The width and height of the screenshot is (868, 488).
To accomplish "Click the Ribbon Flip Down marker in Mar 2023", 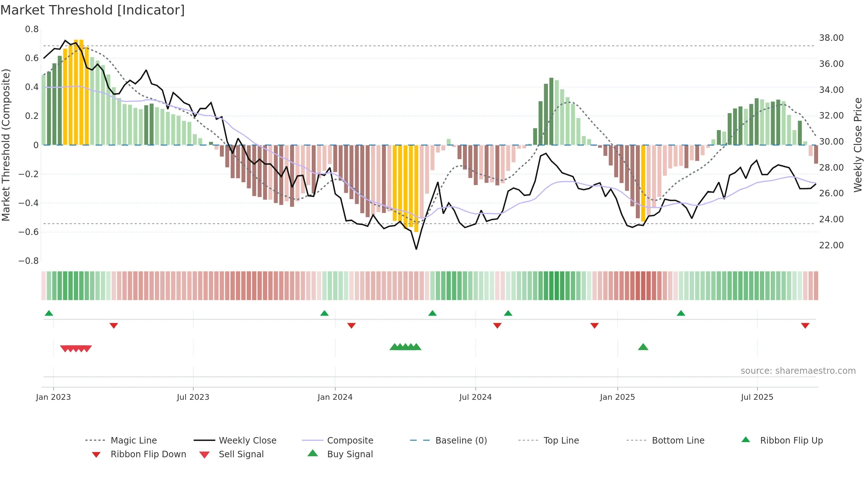I will (x=114, y=326).
